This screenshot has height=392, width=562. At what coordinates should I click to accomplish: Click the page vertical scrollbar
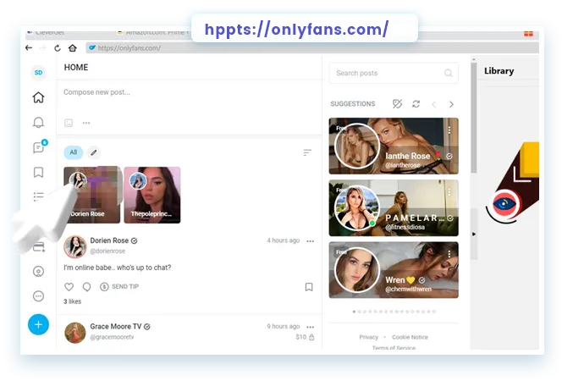click(474, 119)
